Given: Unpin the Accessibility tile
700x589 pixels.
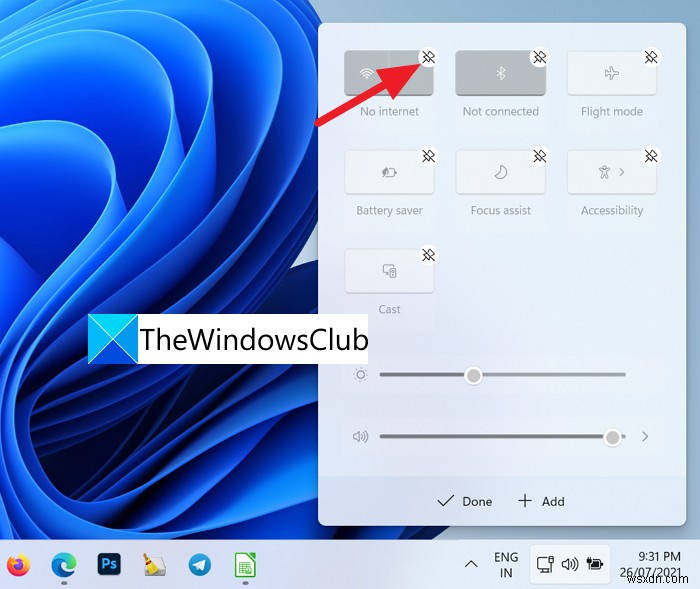Looking at the screenshot, I should (651, 156).
